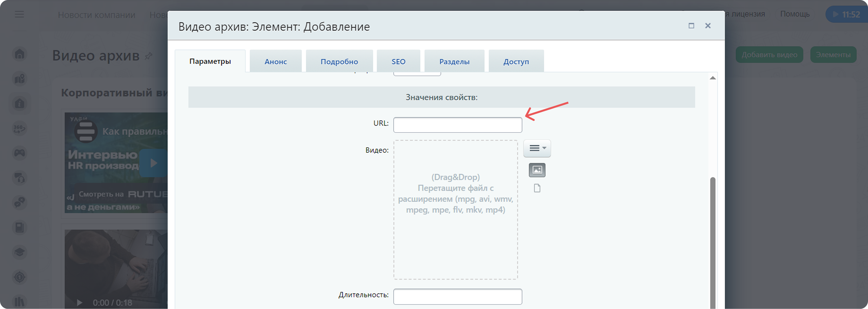Open the Доступ tab
Screen dimensions: 868x309
[516, 62]
